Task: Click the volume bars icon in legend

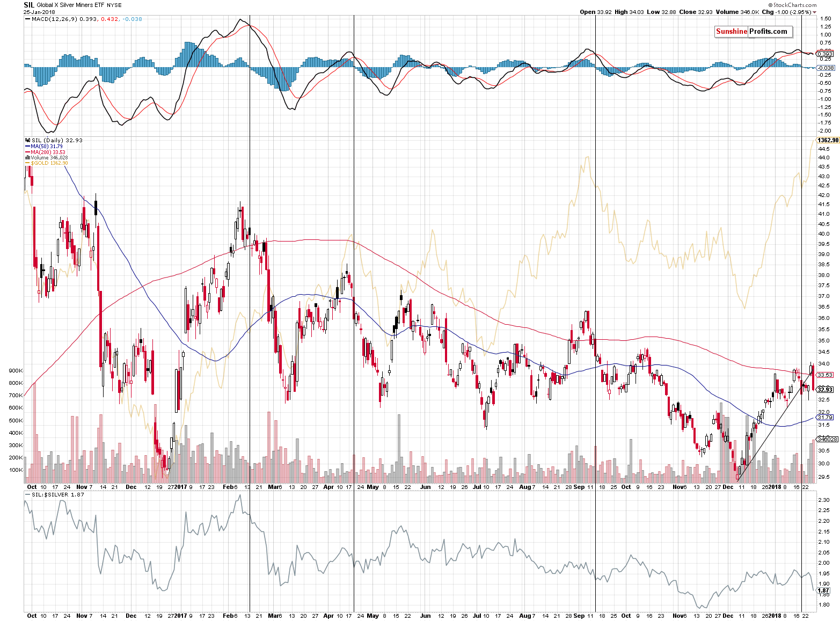Action: (27, 158)
